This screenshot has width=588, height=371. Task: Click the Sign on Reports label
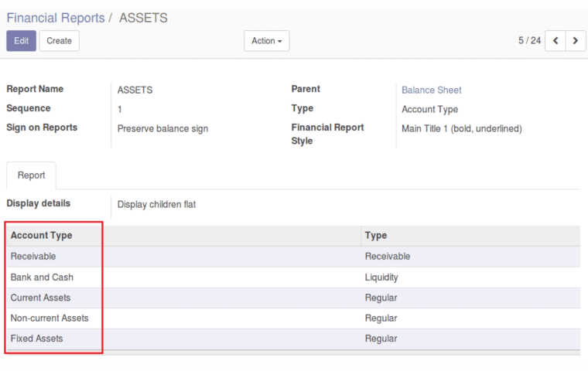42,128
